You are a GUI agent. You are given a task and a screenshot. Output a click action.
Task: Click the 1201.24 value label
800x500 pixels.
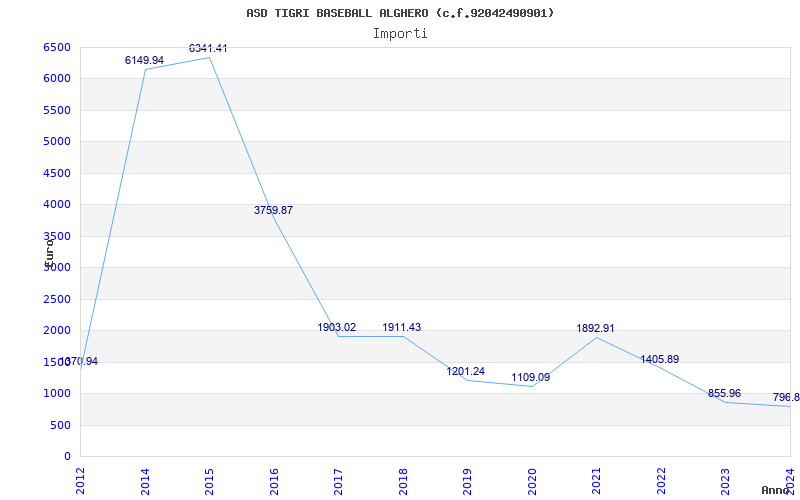tap(466, 371)
